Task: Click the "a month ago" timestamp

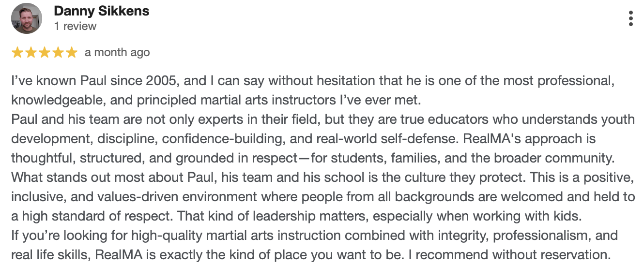Action: click(117, 52)
